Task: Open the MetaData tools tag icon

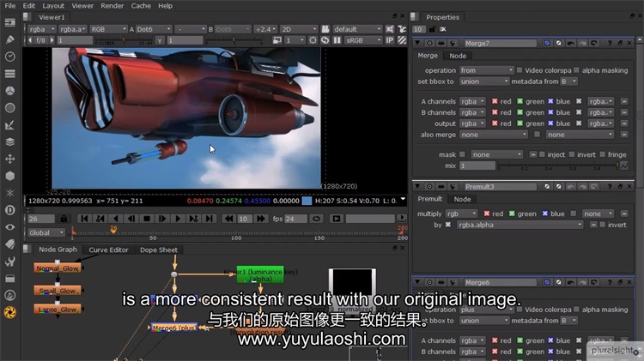Action: coord(9,244)
